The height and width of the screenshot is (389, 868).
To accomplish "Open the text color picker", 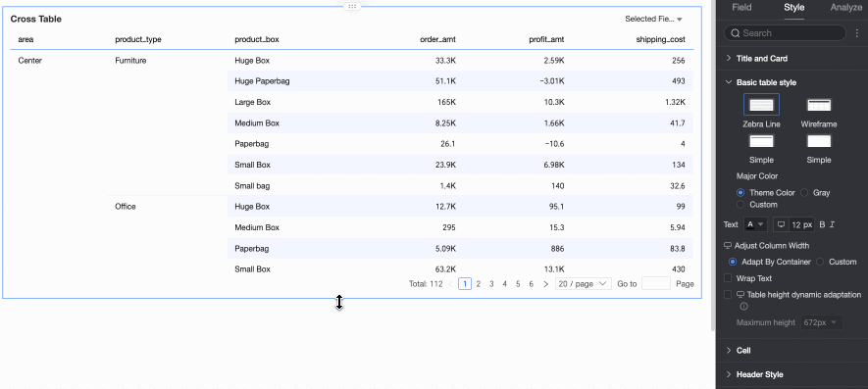I will click(755, 224).
